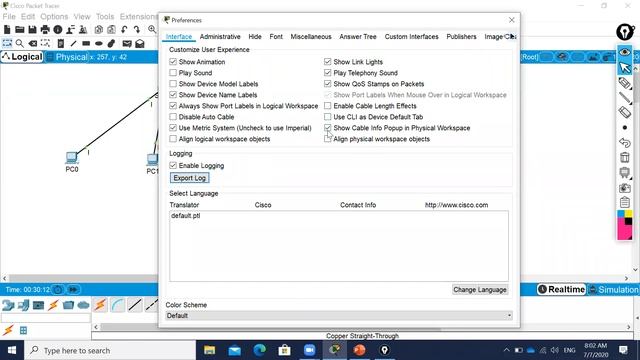The image size is (640, 360).
Task: Uncheck Show Device Name Labels
Action: 173,95
